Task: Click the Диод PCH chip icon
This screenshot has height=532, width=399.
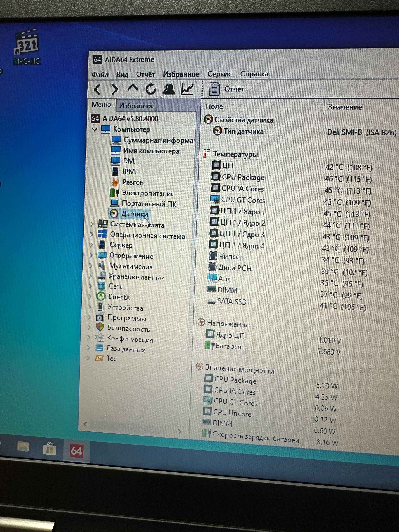Action: pos(212,267)
